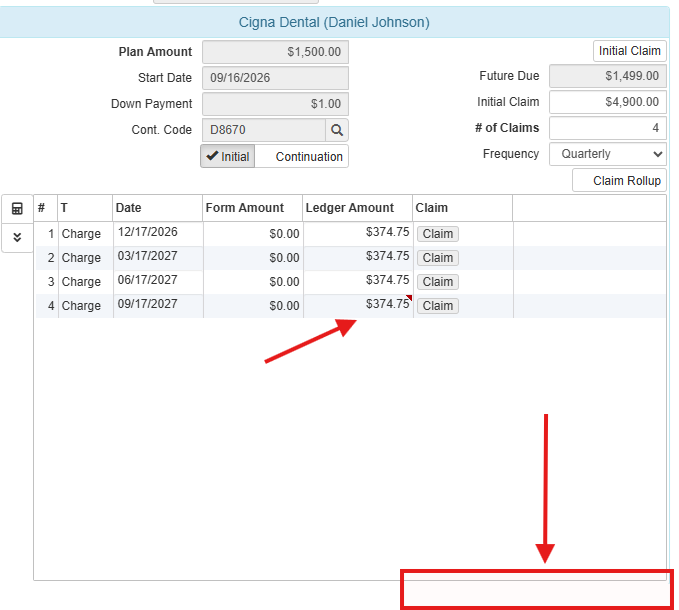The width and height of the screenshot is (679, 610).
Task: Focus the Cont. Code D8670 field
Action: (x=264, y=130)
